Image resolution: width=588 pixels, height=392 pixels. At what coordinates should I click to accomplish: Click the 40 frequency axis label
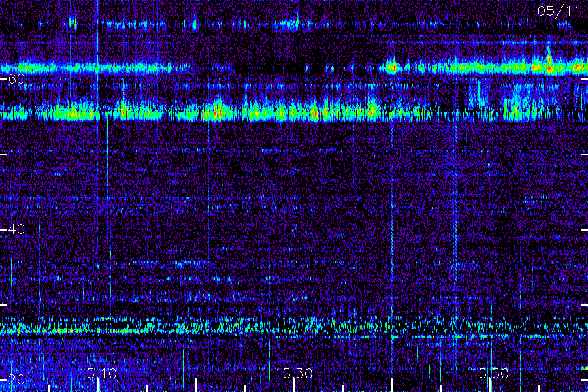tap(16, 229)
